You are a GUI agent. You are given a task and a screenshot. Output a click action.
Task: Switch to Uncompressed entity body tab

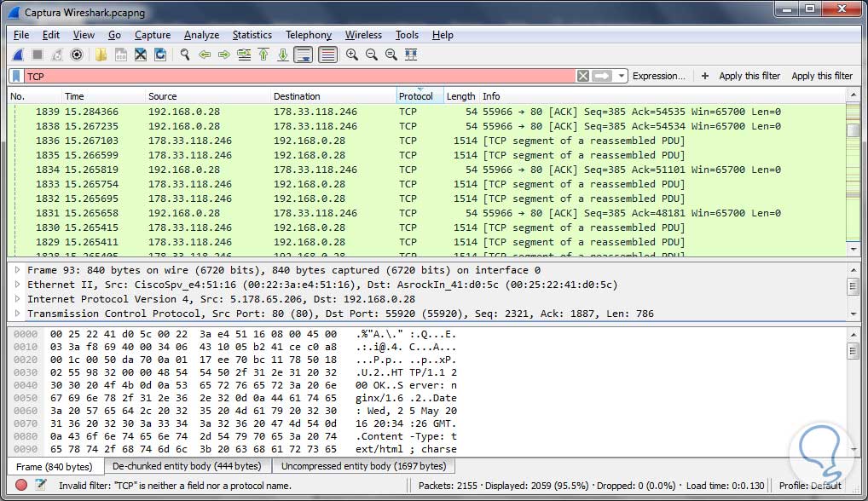[364, 466]
